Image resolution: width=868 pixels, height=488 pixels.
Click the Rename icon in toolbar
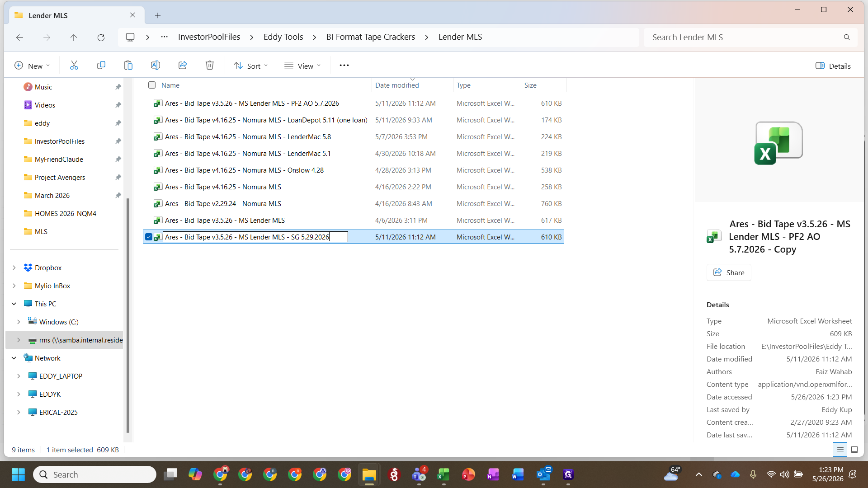[x=156, y=66]
